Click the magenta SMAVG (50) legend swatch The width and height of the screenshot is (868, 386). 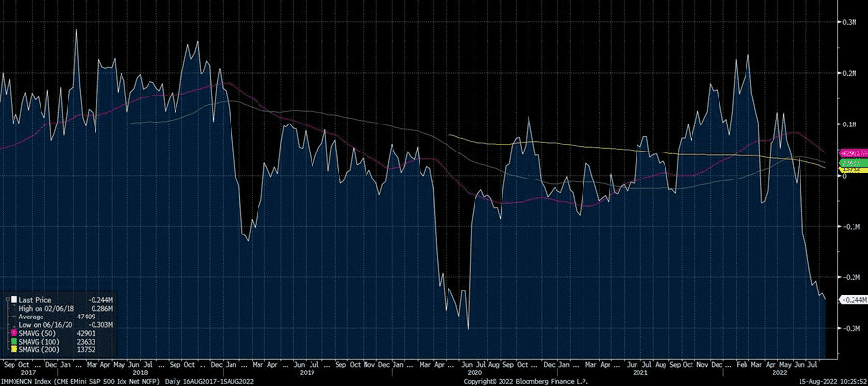[x=14, y=332]
